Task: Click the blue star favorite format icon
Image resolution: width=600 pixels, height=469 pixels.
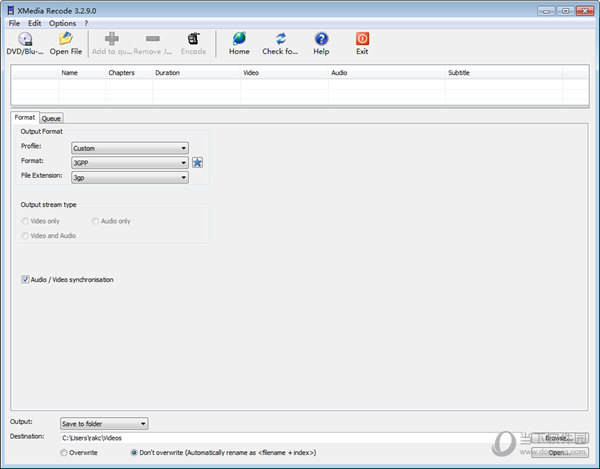Action: 197,163
